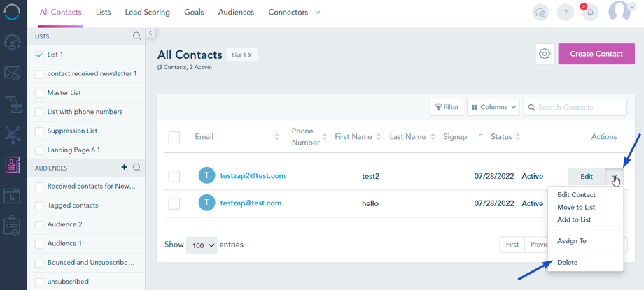Viewport: 644px width, 290px height.
Task: Check the Master List checkbox
Action: click(x=40, y=93)
